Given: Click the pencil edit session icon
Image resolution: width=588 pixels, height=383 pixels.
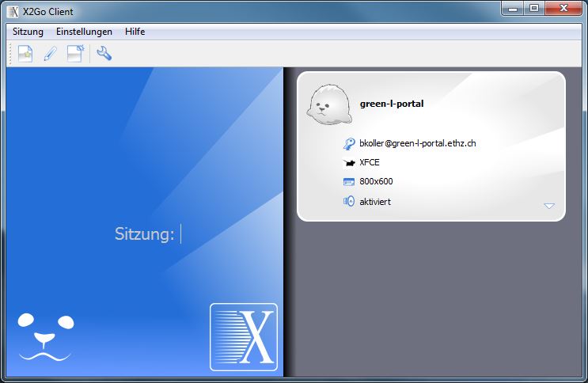Looking at the screenshot, I should [x=50, y=54].
